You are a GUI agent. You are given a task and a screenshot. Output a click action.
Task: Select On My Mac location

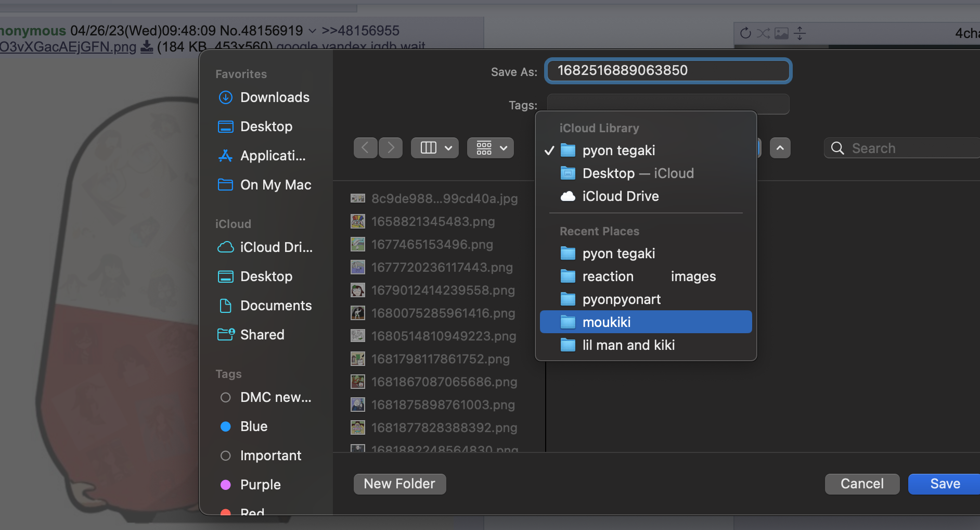point(265,185)
